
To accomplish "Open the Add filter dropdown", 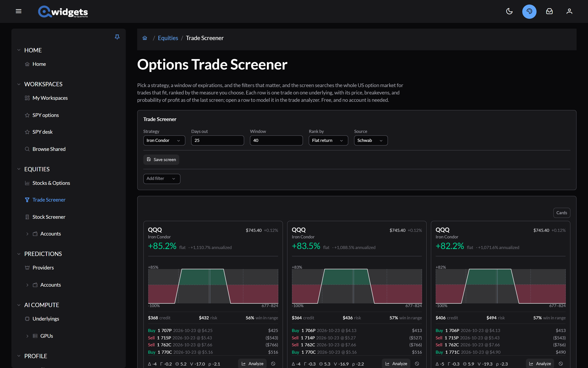I will point(162,179).
